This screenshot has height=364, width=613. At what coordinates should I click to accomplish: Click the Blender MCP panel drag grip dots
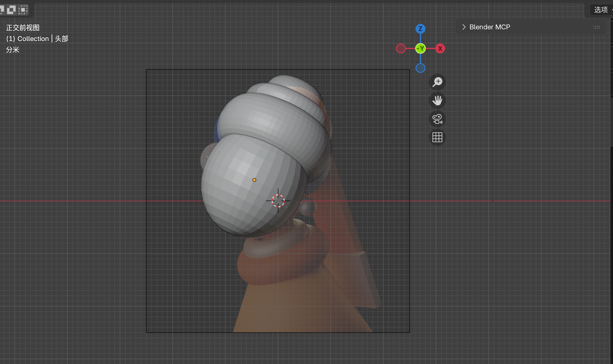point(596,27)
